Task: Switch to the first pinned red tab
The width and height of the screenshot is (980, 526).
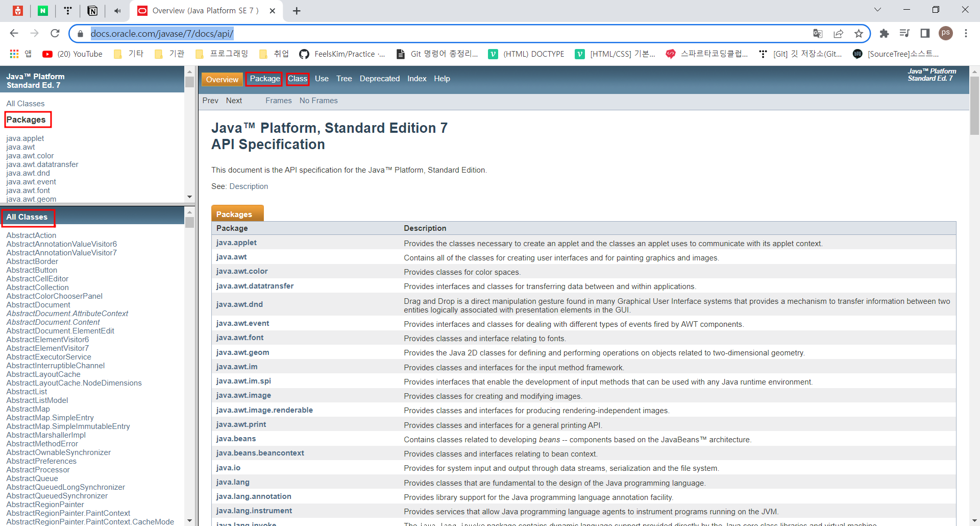Action: click(x=18, y=11)
